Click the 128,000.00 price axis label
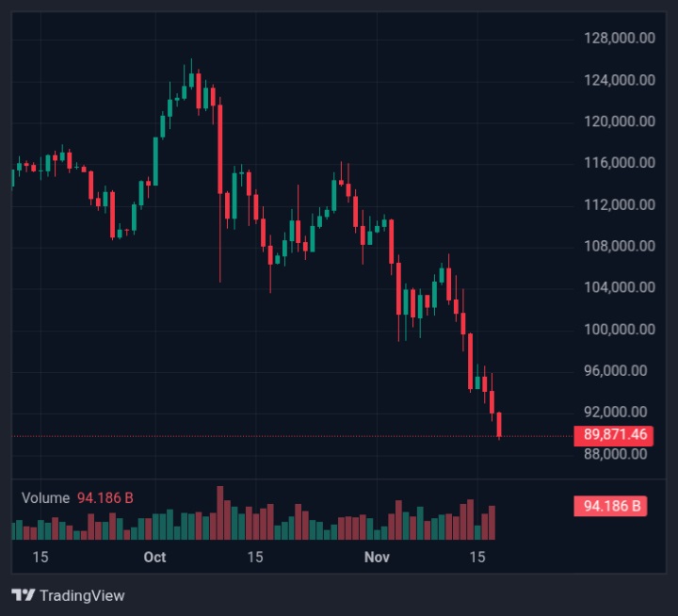678x616 pixels. pyautogui.click(x=618, y=38)
